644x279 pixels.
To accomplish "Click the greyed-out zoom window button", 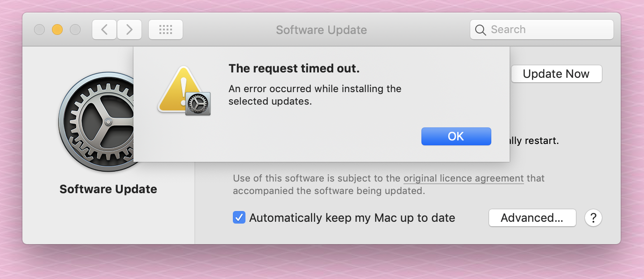I will [x=75, y=30].
